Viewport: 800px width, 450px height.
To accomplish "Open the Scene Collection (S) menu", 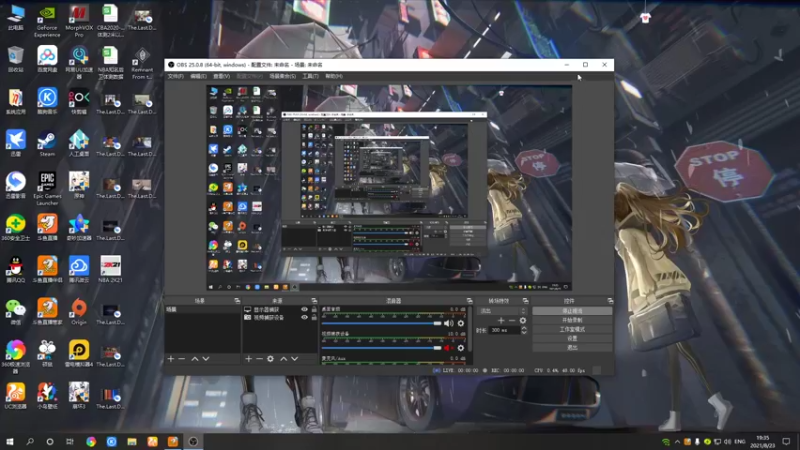I will [282, 76].
